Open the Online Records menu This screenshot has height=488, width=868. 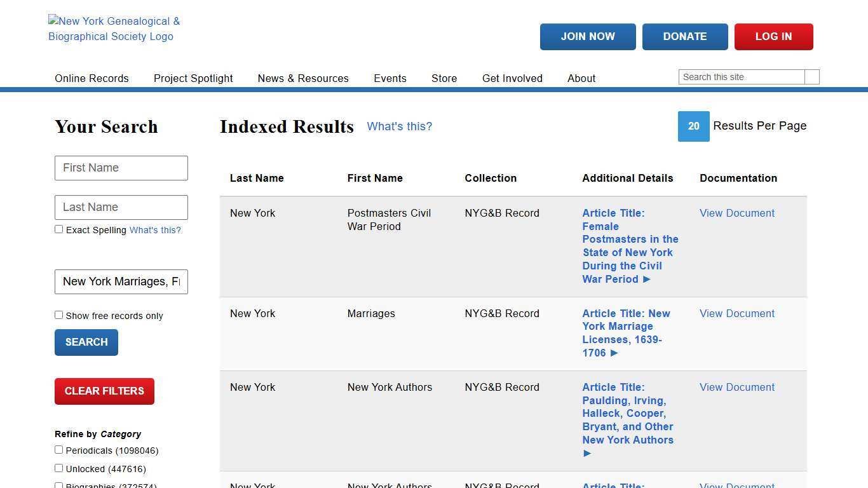click(92, 78)
